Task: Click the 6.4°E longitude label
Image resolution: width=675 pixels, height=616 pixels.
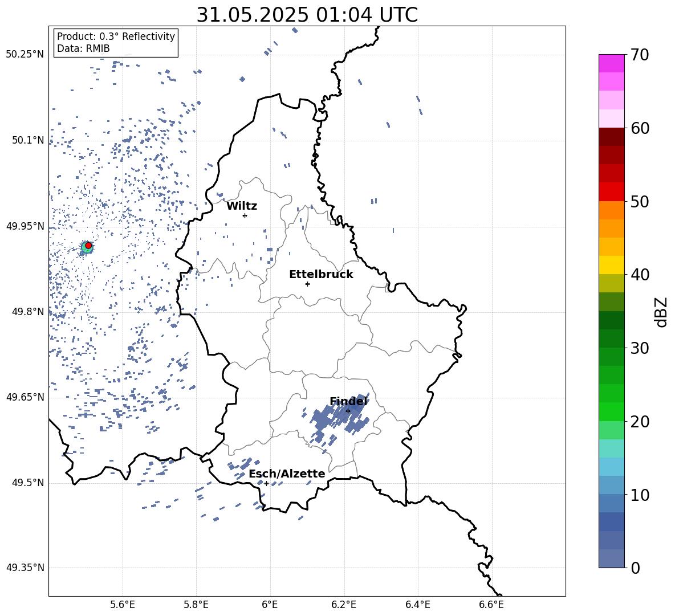Action: (417, 605)
